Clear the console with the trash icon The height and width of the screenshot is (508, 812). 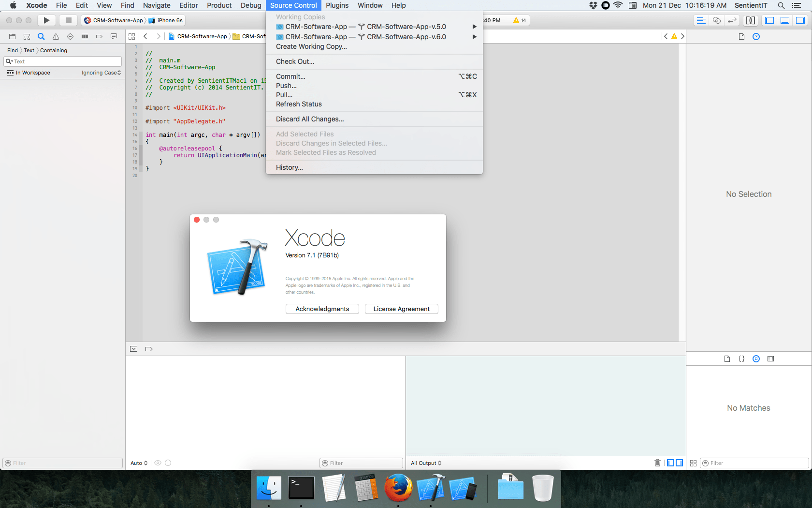657,463
